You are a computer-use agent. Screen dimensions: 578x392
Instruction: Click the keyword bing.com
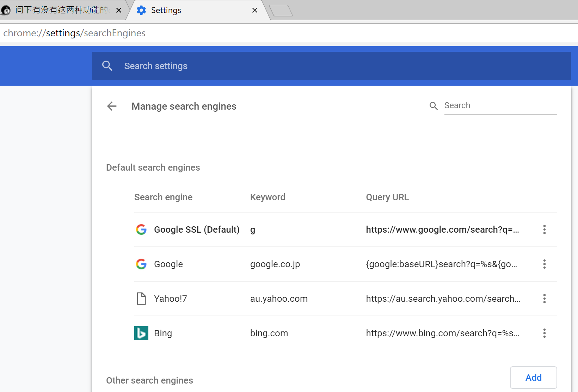[269, 333]
